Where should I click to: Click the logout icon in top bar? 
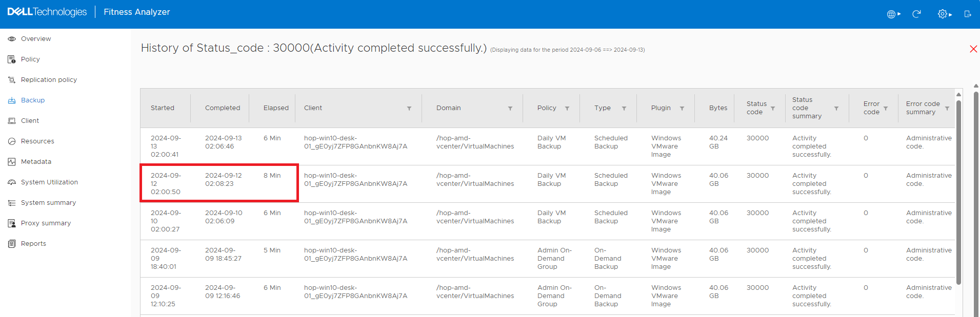pos(968,14)
